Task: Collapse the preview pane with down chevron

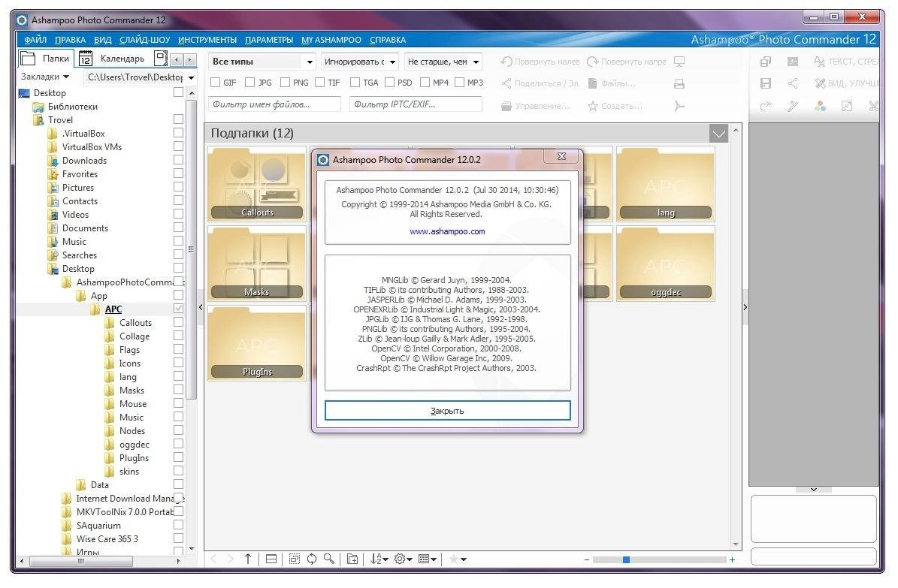Action: tap(813, 490)
